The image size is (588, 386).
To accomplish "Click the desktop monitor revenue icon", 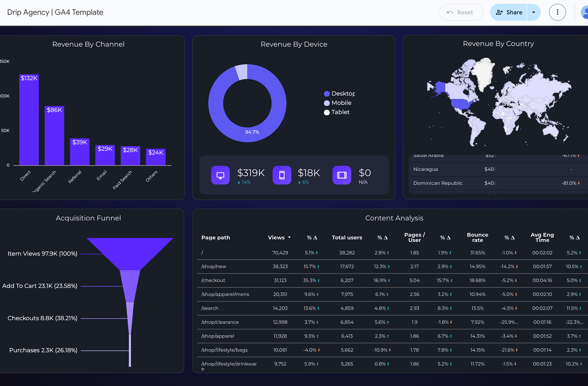I will [220, 175].
